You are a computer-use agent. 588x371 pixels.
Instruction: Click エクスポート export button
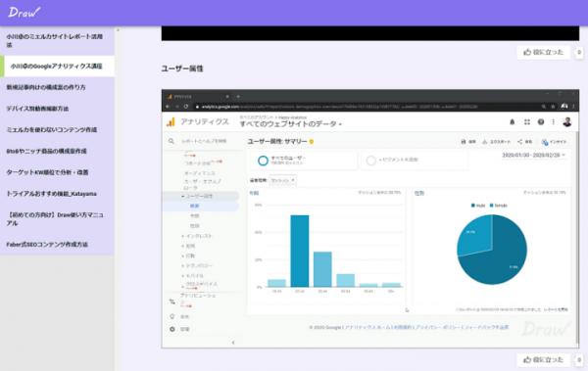[x=497, y=142]
